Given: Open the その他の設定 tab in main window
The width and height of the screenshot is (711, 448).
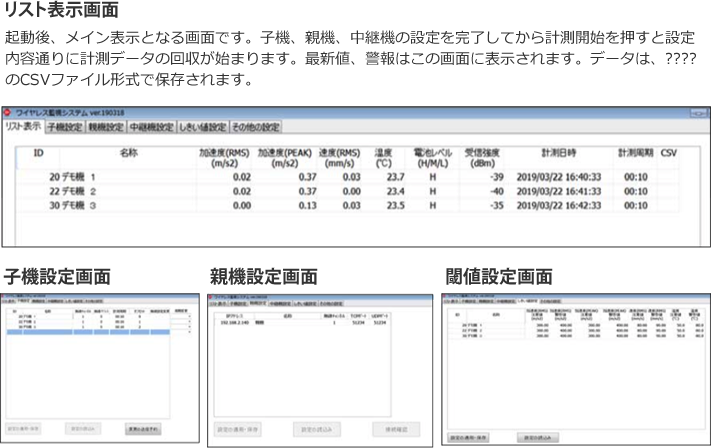Looking at the screenshot, I should pos(256,127).
